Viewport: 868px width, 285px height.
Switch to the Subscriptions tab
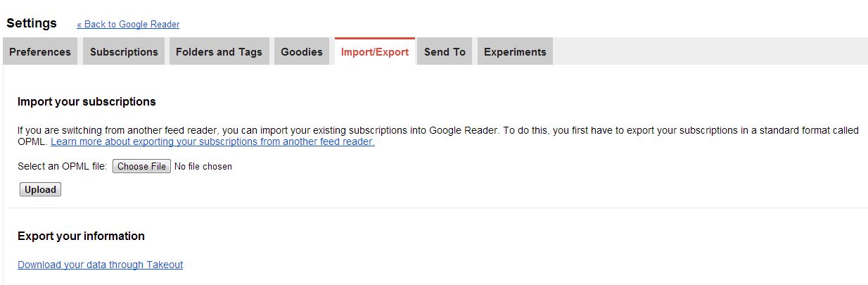(124, 52)
